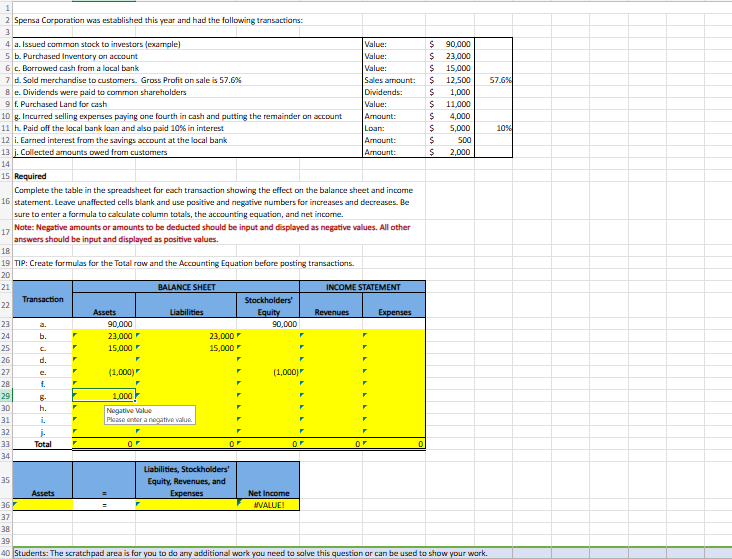Screen dimensions: 732x559
Task: Click the row 33 header number
Action: pyautogui.click(x=6, y=444)
